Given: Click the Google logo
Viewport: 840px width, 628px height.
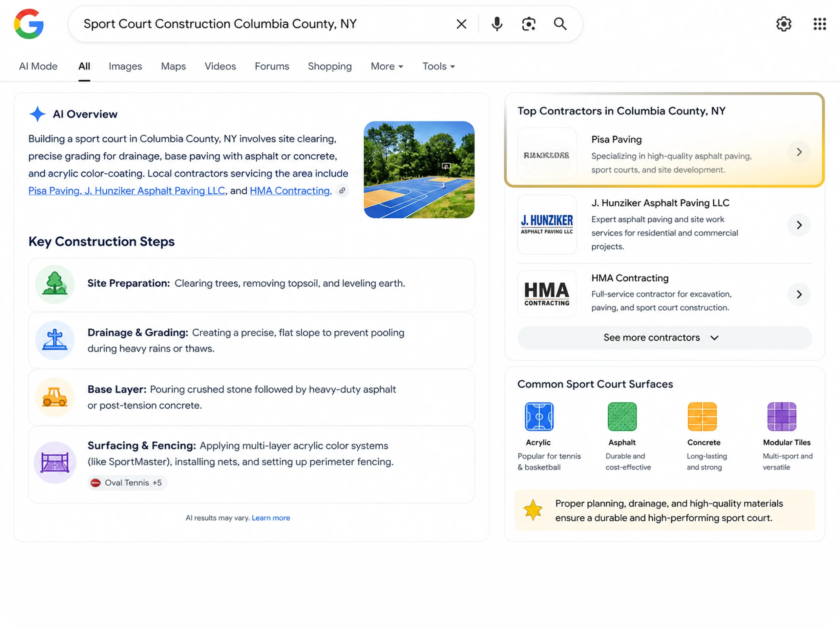Looking at the screenshot, I should click(x=29, y=24).
